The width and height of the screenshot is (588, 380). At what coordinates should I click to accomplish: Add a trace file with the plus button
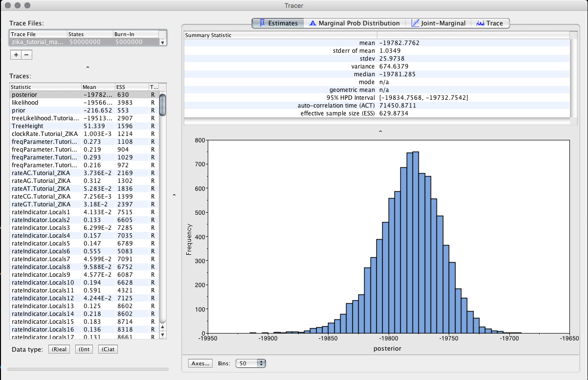[x=16, y=55]
